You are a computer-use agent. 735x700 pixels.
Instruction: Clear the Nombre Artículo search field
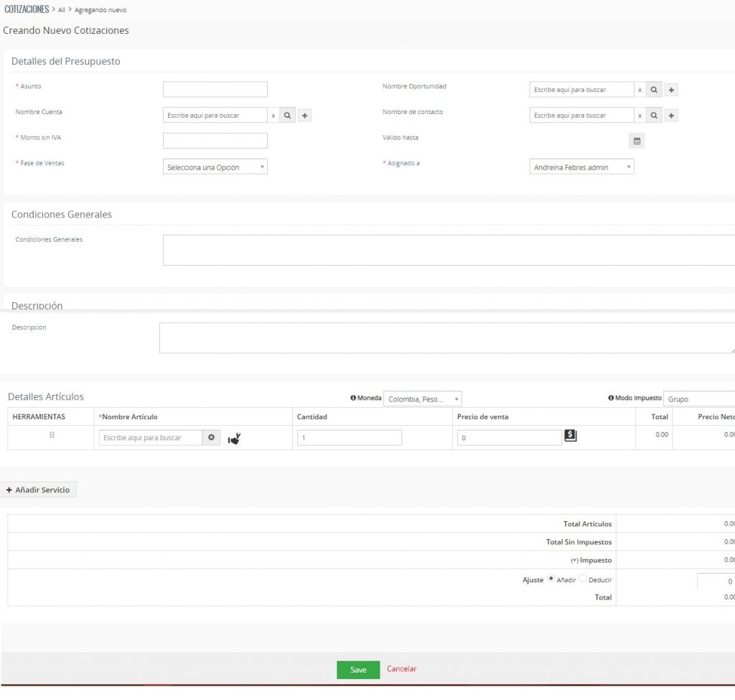pyautogui.click(x=211, y=437)
